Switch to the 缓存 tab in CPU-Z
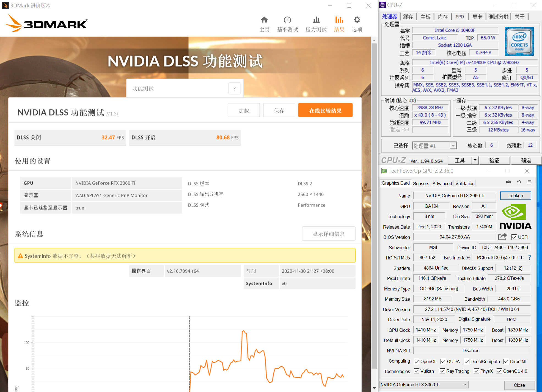This screenshot has height=392, width=542. point(408,17)
